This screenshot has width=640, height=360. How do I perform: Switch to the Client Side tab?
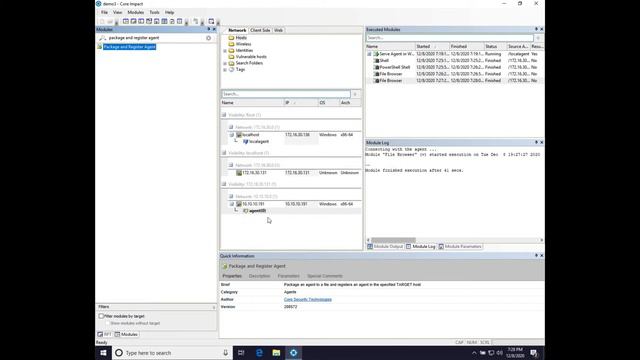260,30
